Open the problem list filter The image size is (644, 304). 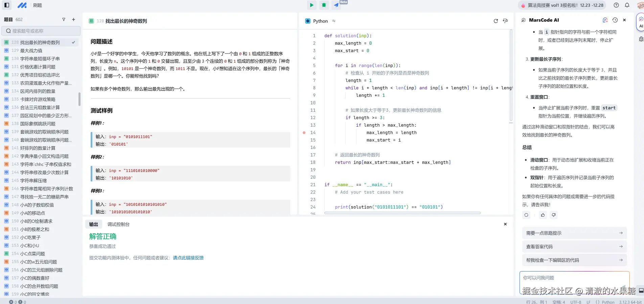pyautogui.click(x=64, y=20)
